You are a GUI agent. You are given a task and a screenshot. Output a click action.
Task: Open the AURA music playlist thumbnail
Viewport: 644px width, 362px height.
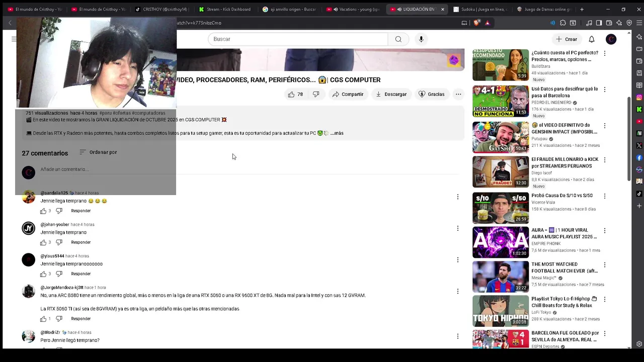point(501,242)
